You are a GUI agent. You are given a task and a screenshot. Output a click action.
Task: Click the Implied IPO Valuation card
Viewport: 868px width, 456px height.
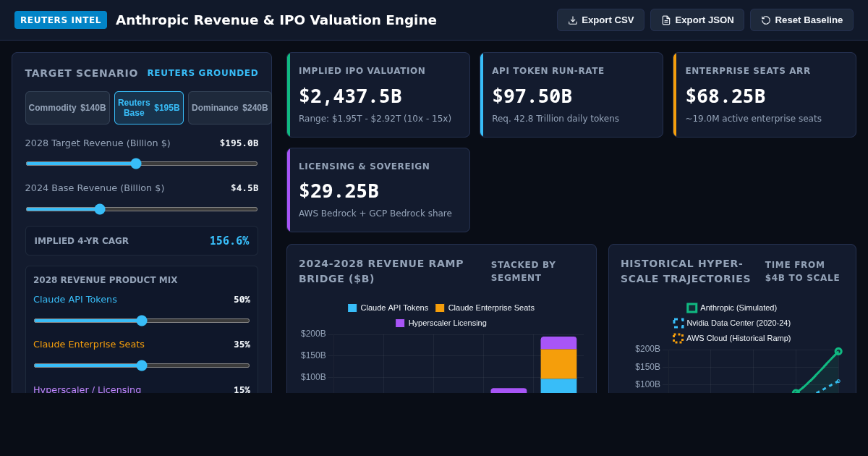(378, 95)
